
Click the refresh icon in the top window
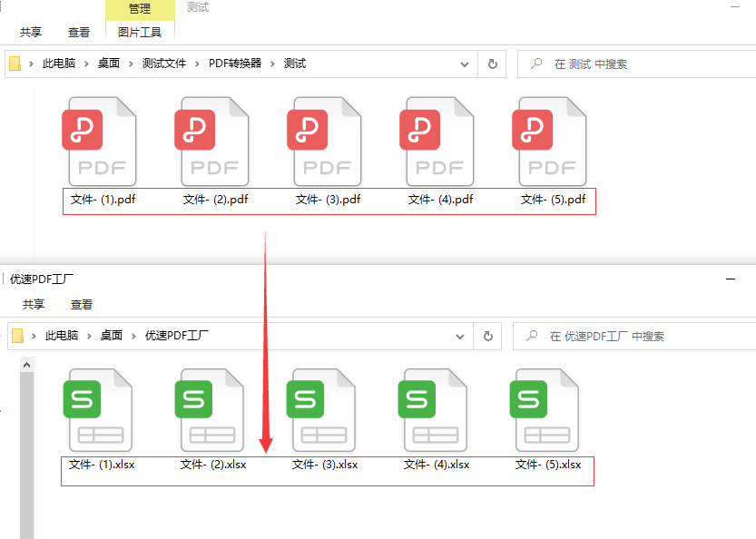[492, 64]
